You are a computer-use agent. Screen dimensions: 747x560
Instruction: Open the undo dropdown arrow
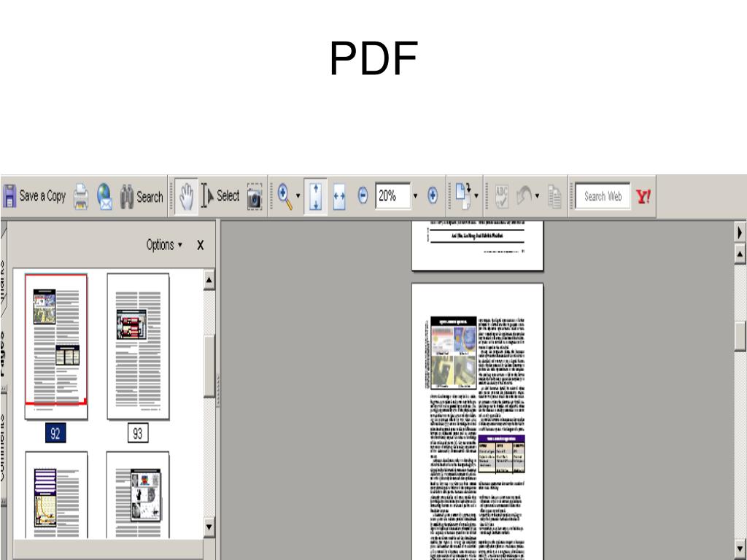pyautogui.click(x=538, y=195)
